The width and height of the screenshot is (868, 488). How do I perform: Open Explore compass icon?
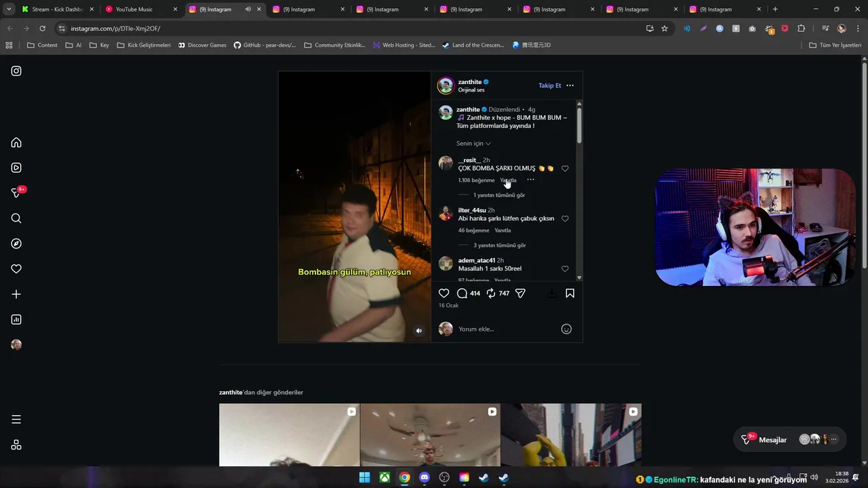point(16,243)
